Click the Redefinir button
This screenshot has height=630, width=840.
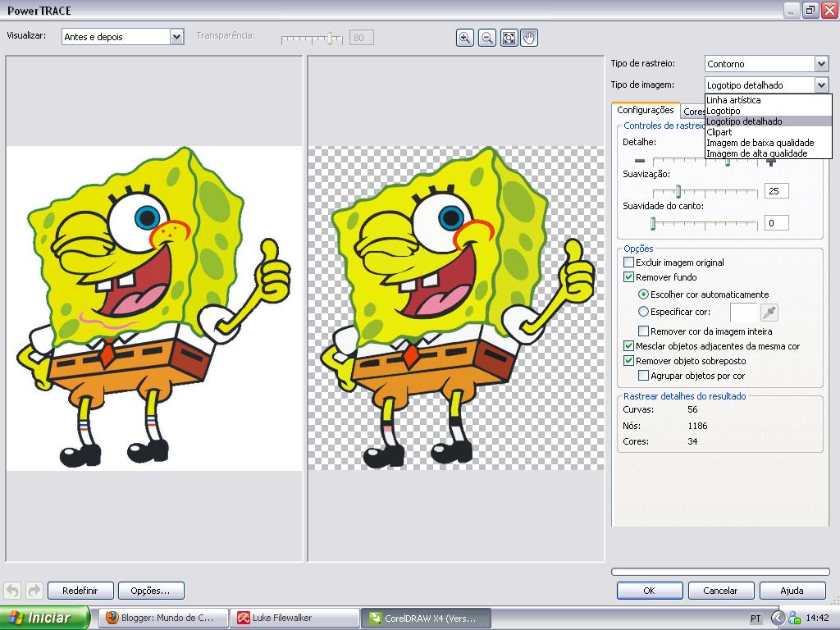click(80, 591)
